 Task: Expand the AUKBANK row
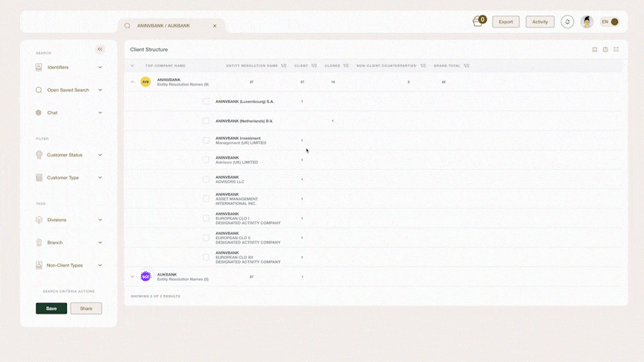pos(132,276)
